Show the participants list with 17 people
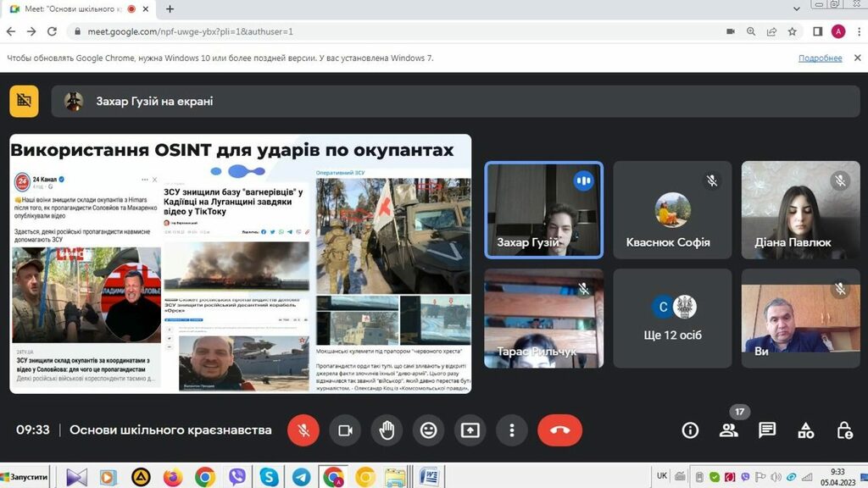The image size is (868, 488). coord(728,430)
